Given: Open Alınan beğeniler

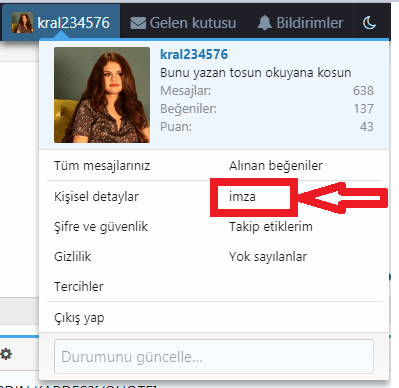Looking at the screenshot, I should pos(276,166).
